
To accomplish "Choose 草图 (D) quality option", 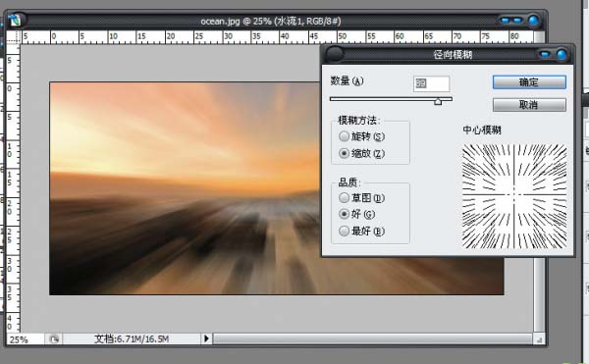I will click(345, 198).
